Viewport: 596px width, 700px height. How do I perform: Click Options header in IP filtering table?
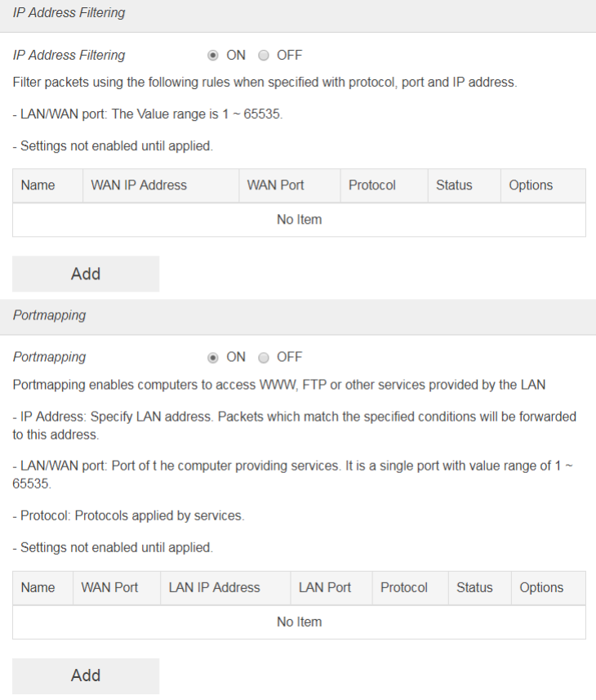pos(531,185)
